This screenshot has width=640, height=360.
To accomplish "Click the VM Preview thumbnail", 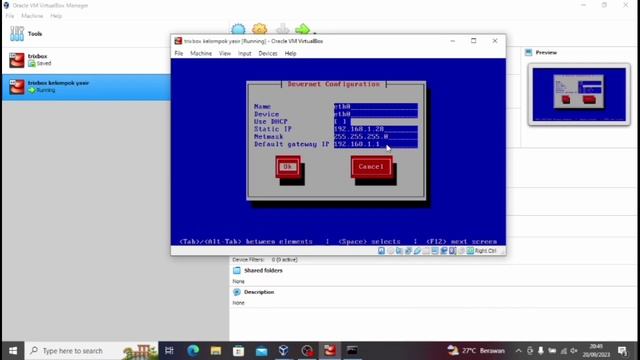I will point(579,94).
